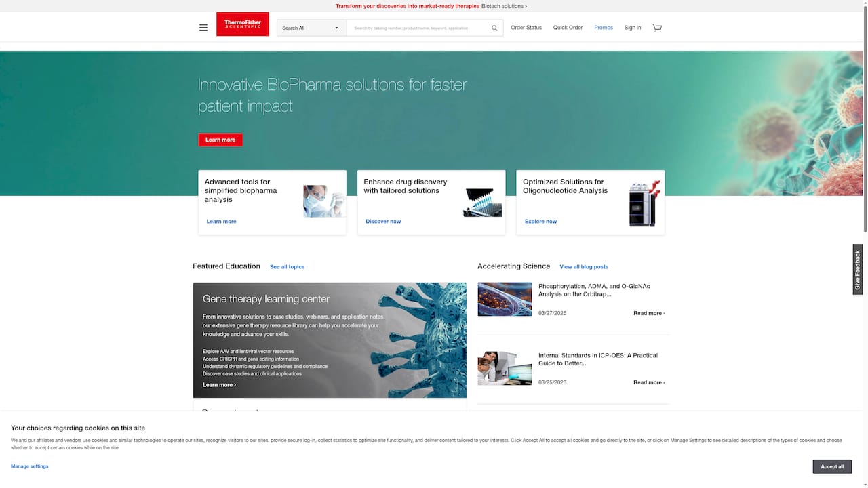The width and height of the screenshot is (868, 488).
Task: Click the Learn more BioPharma hero button
Action: click(x=220, y=140)
